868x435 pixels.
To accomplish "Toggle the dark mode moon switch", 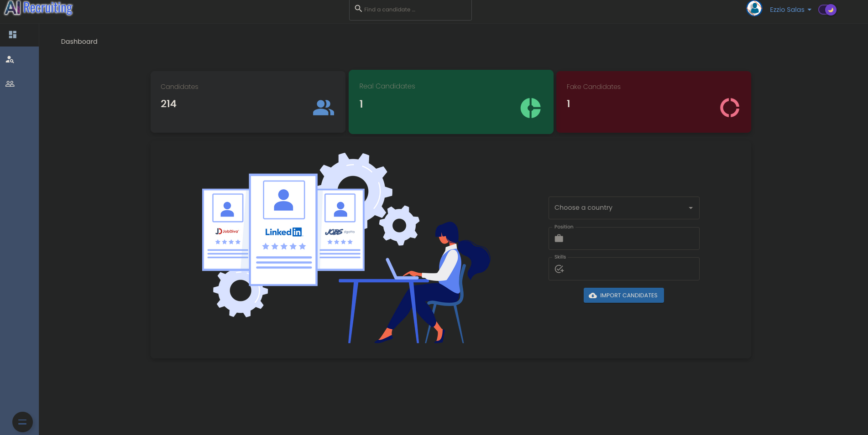I will (x=827, y=10).
